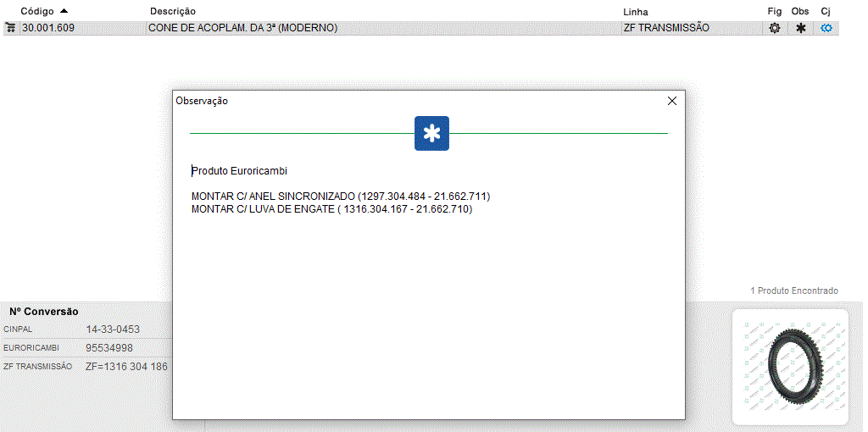Image resolution: width=868 pixels, height=432 pixels.
Task: Select the Fig column header
Action: (x=774, y=11)
